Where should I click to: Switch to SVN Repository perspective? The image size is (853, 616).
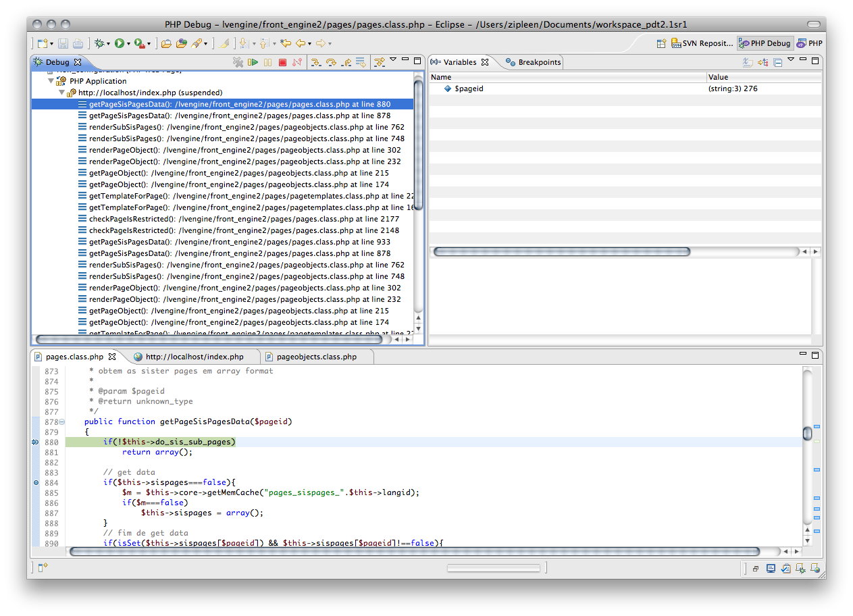coord(702,43)
